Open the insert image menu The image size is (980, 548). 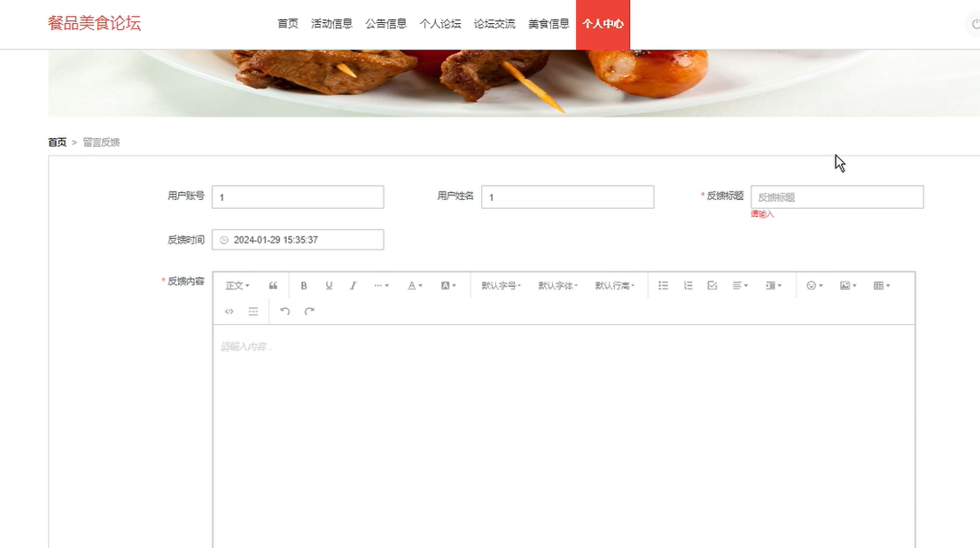click(847, 285)
